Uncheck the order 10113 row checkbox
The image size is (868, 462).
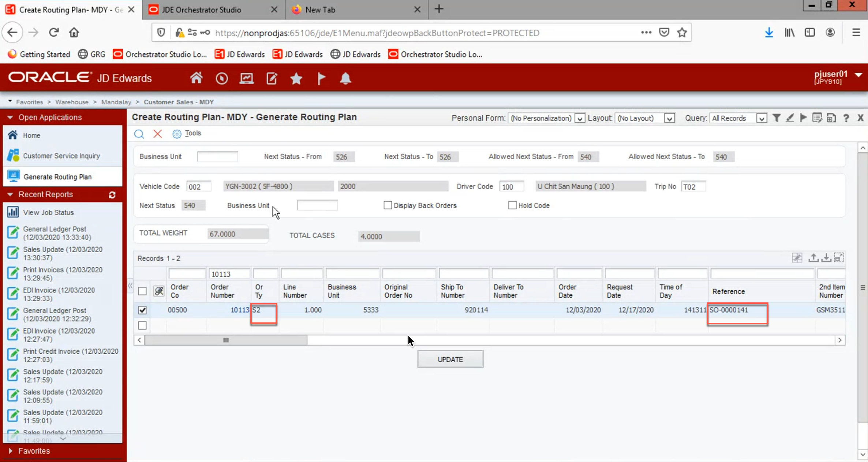tap(142, 310)
